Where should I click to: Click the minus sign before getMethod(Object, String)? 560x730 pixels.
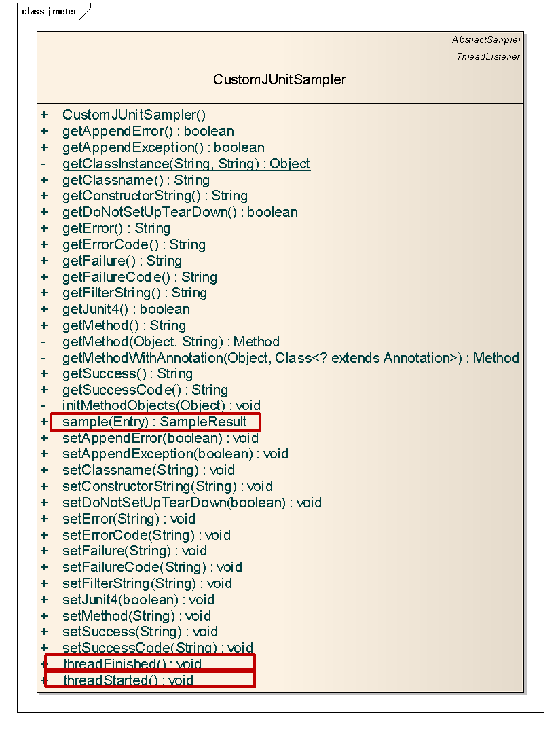(43, 342)
